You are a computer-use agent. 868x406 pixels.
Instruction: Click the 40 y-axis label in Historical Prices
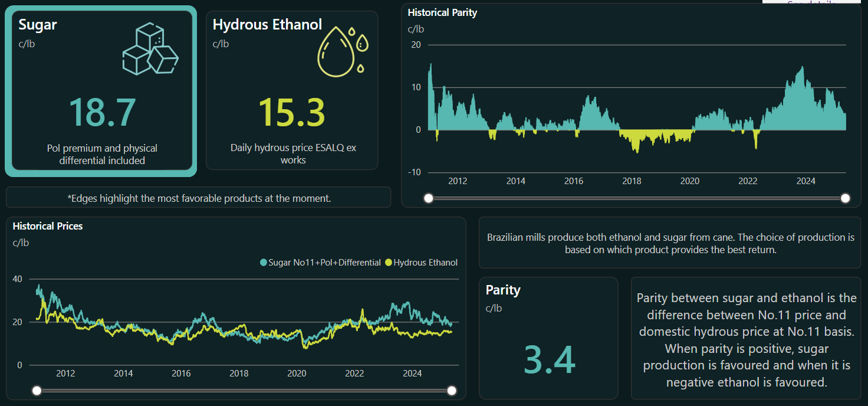(x=18, y=279)
